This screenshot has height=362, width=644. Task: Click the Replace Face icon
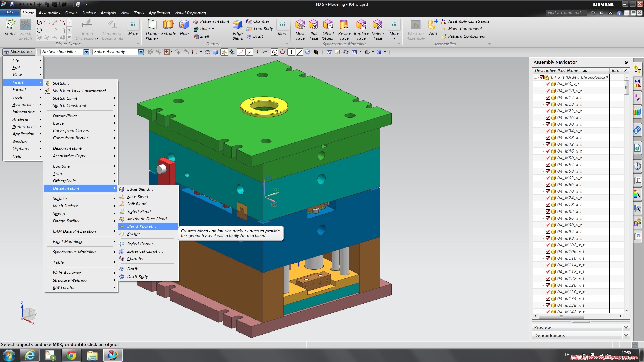(361, 25)
